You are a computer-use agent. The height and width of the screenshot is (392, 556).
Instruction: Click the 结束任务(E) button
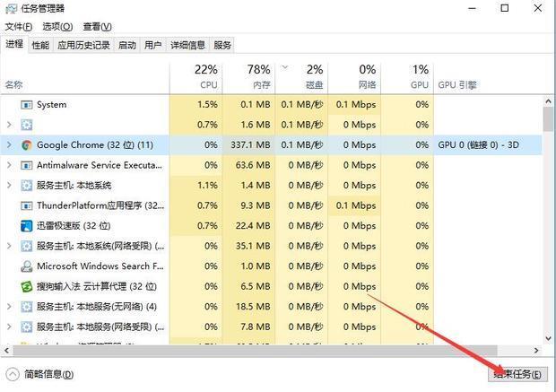[517, 374]
